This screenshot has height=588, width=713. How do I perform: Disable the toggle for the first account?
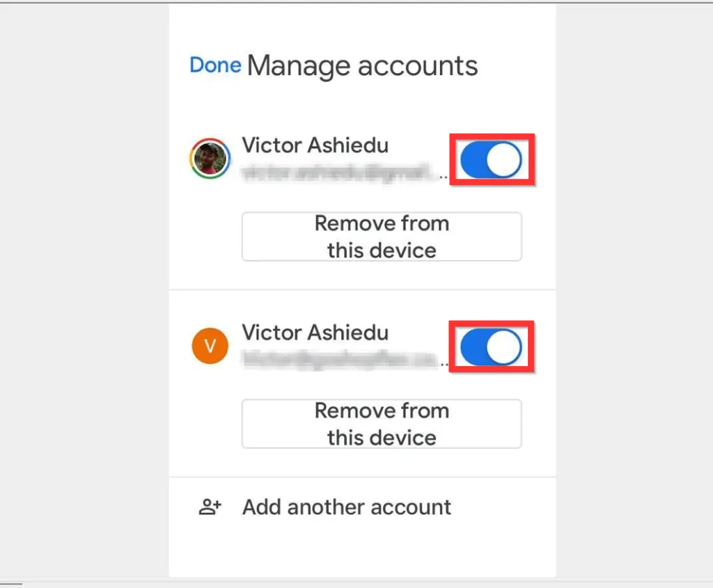point(492,159)
